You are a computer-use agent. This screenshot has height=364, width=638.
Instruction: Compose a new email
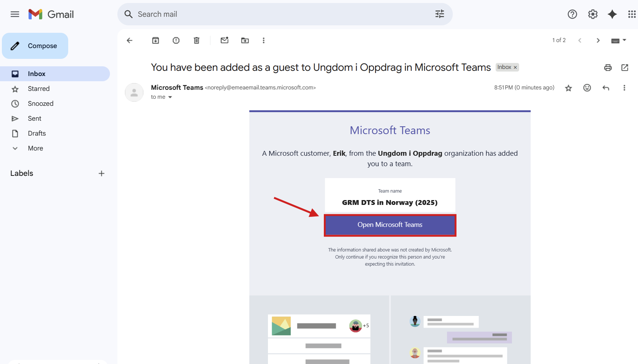click(35, 46)
